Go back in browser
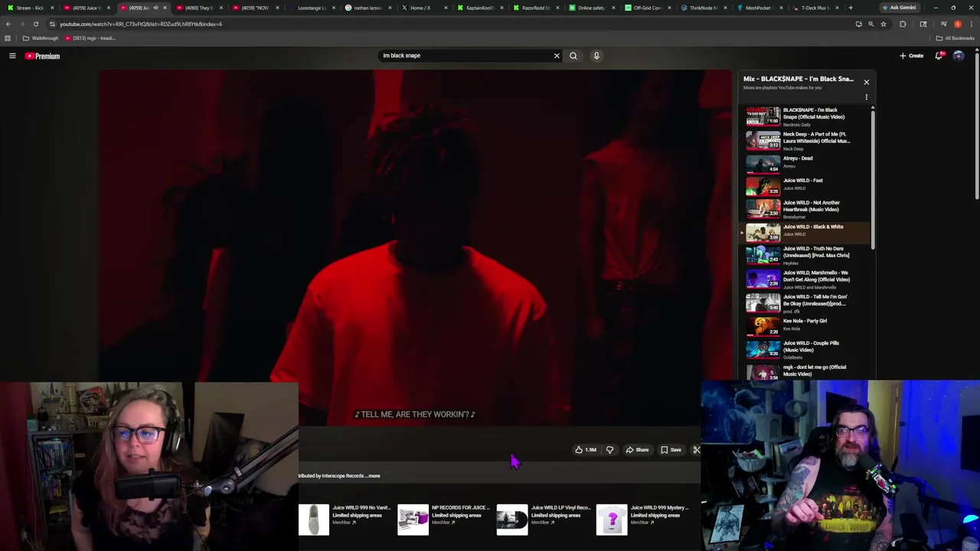980x551 pixels. [x=8, y=24]
